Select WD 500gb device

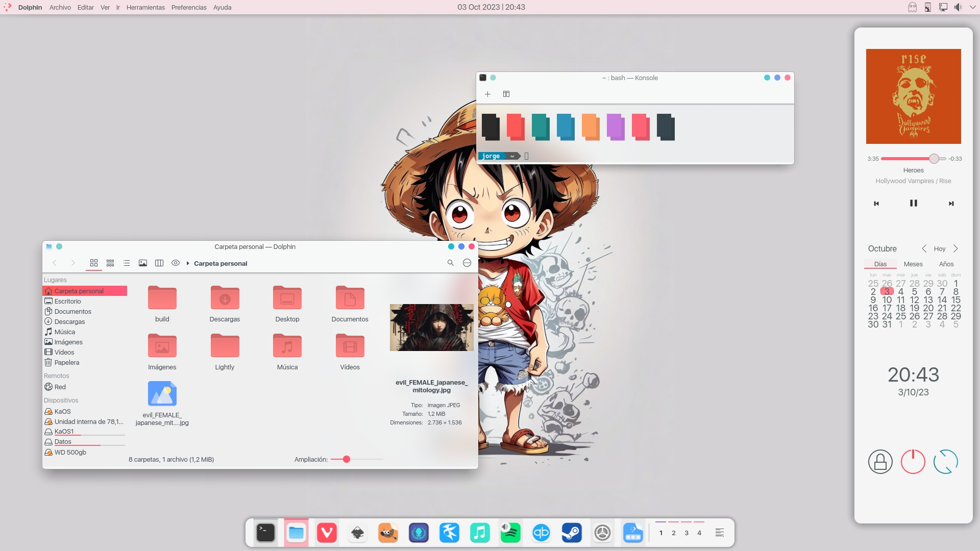coord(85,453)
